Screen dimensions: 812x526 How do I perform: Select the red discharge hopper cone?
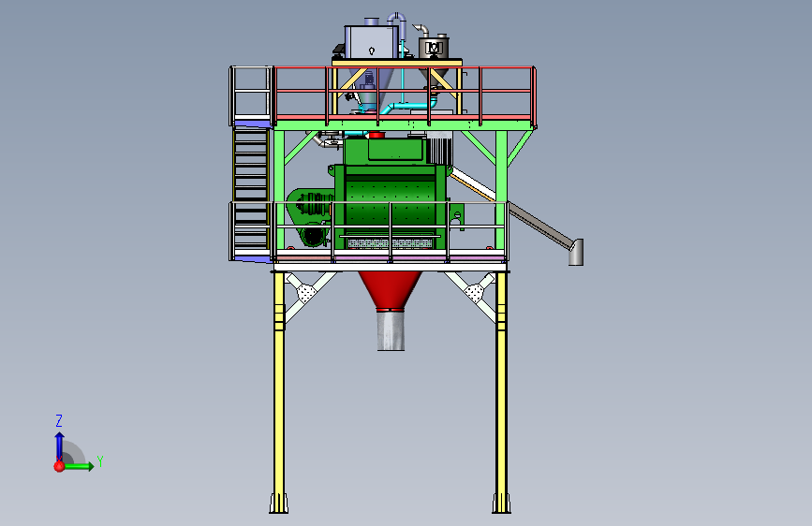coord(390,289)
